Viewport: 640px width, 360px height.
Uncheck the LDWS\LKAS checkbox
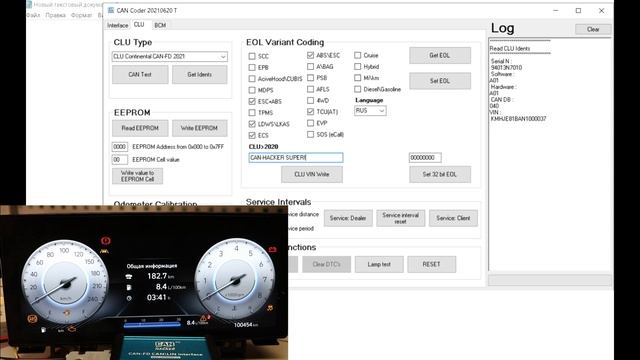252,124
